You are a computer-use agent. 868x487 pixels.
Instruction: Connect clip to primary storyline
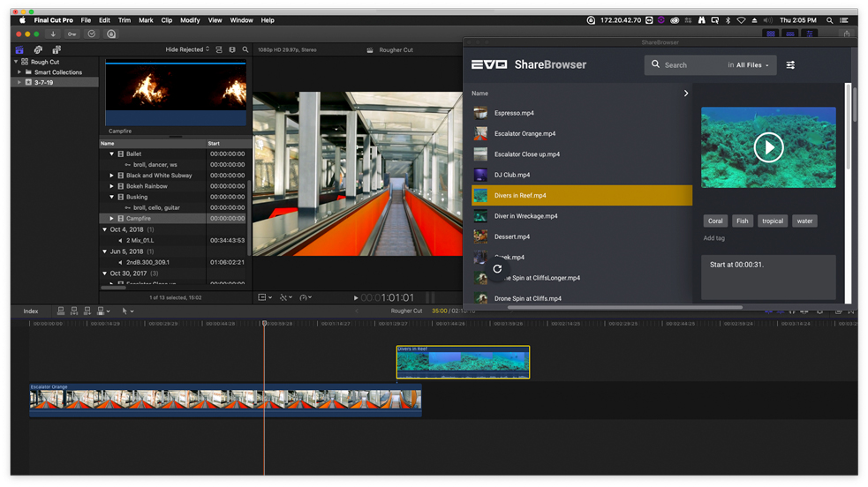tap(61, 311)
